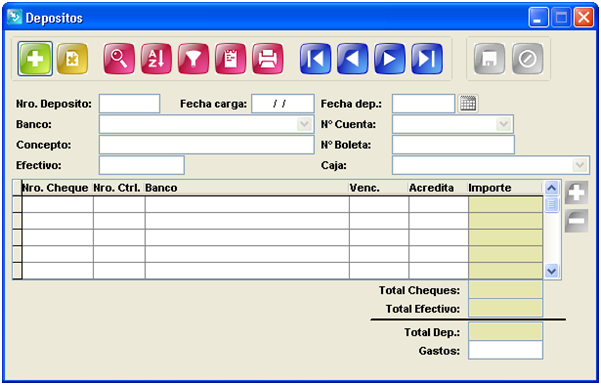The height and width of the screenshot is (385, 601).
Task: Click the Nro. Deposito field
Action: pos(130,104)
